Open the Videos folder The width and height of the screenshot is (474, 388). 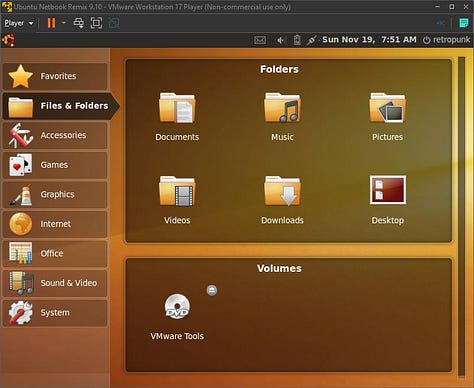(x=177, y=200)
